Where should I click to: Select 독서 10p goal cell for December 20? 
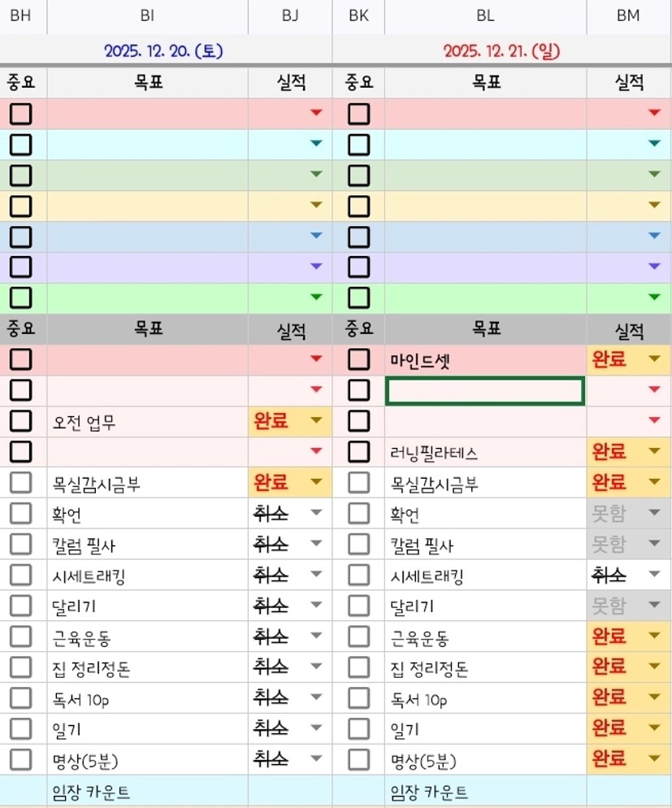[x=147, y=699]
